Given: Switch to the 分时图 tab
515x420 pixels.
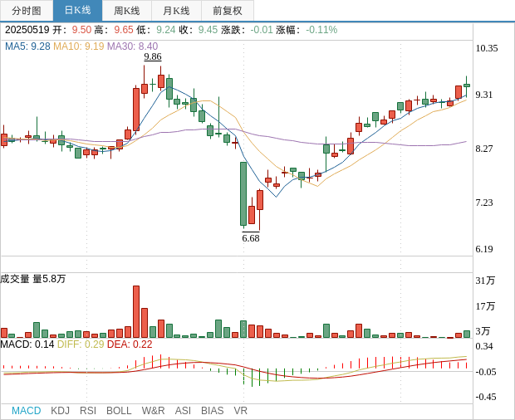Looking at the screenshot, I should click(27, 11).
